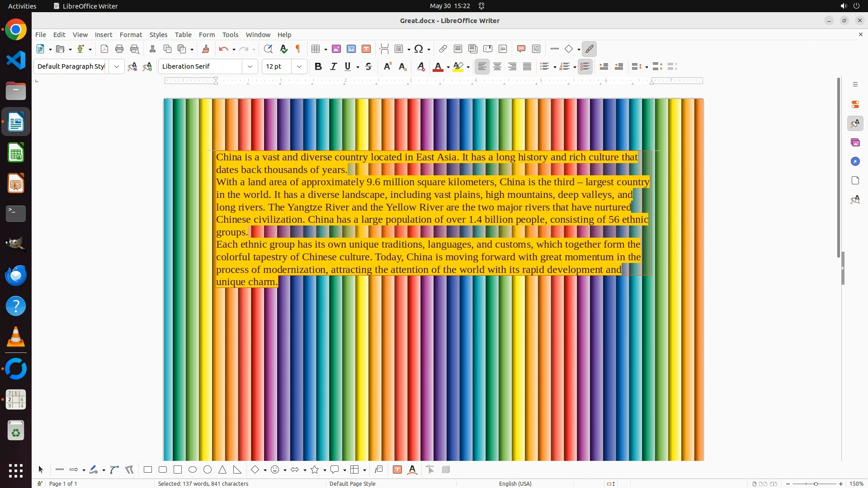This screenshot has height=488, width=868.
Task: Enable Justified paragraph alignment
Action: point(527,66)
